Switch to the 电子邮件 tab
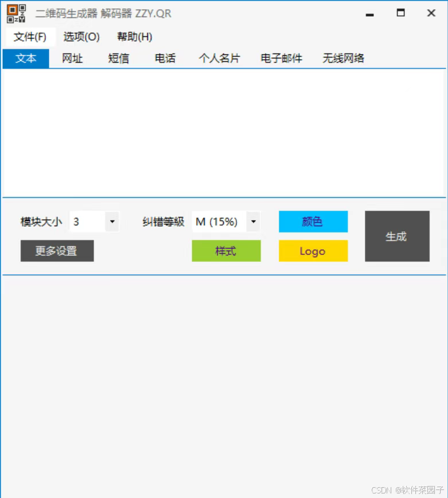The width and height of the screenshot is (448, 498). (281, 59)
